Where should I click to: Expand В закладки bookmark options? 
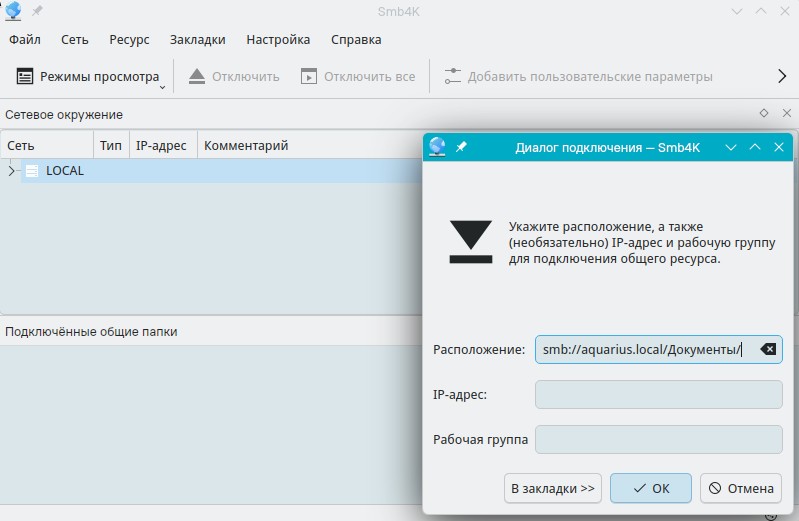[x=553, y=488]
